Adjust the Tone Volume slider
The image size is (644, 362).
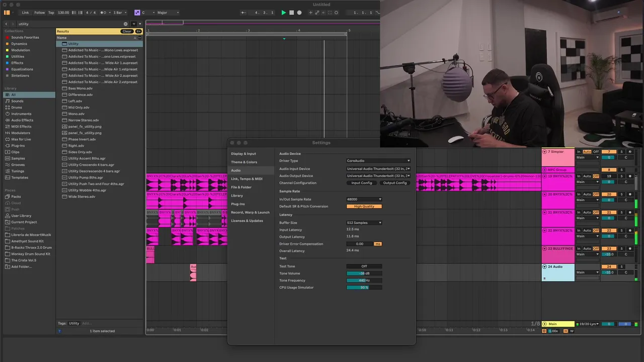click(364, 274)
